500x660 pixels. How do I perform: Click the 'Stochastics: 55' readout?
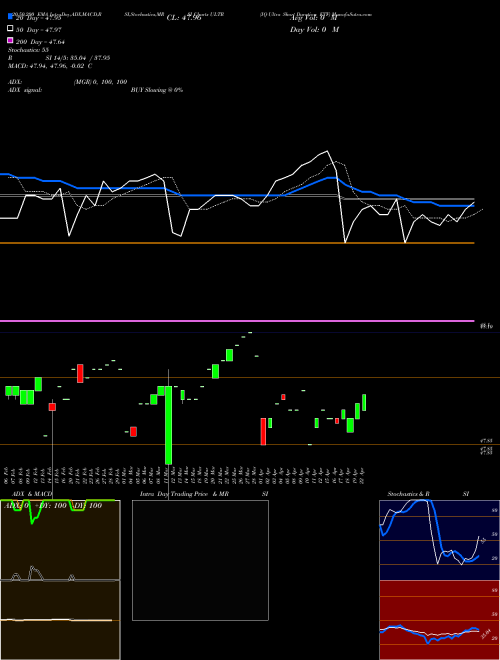28,50
